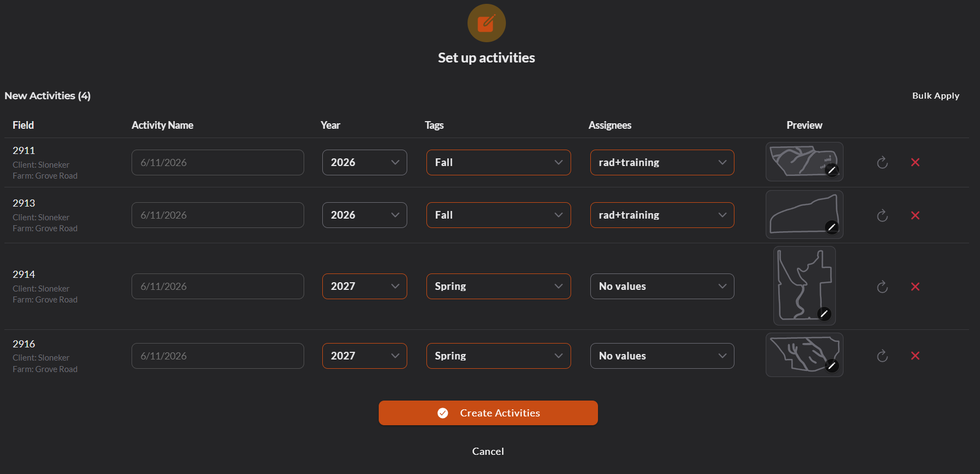
Task: Click the Create Activities button
Action: 488,413
